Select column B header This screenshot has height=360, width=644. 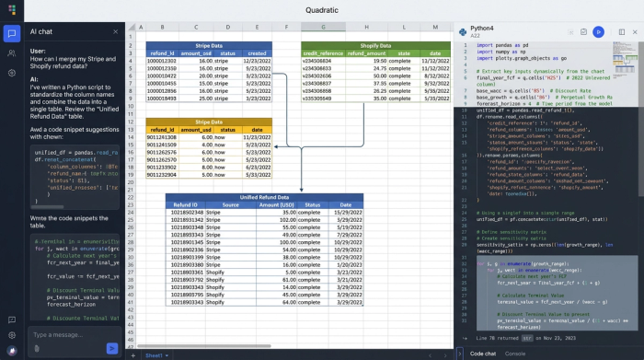tap(162, 27)
